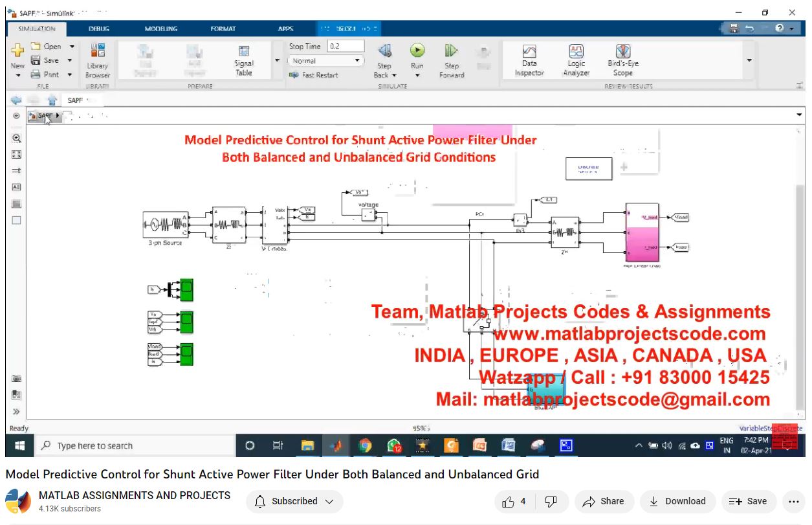Click the Run simulation button

click(x=417, y=51)
